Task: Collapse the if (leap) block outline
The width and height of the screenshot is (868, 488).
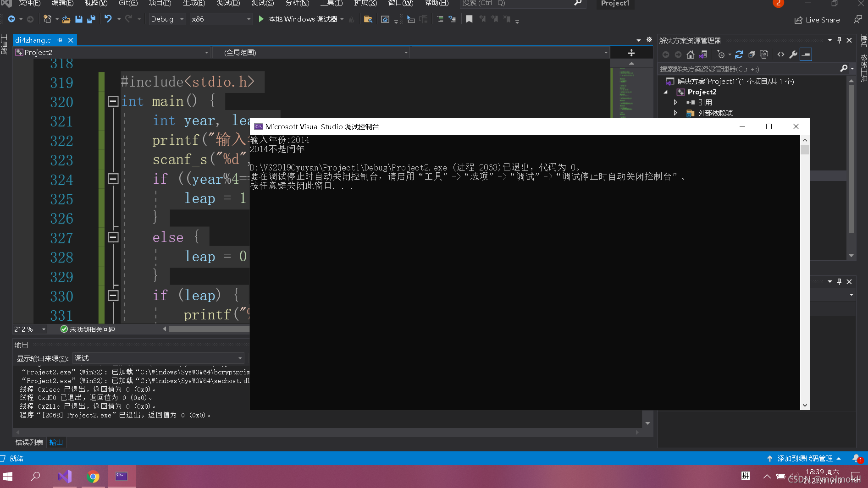Action: [x=113, y=296]
